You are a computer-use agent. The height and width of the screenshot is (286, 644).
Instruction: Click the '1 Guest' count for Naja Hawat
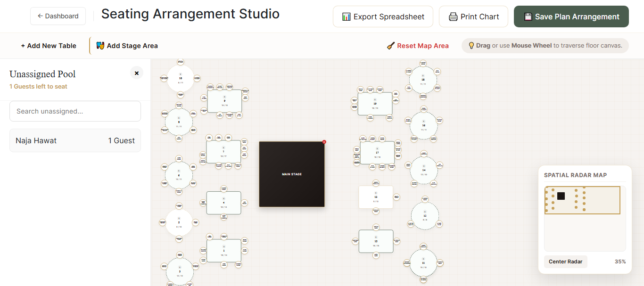coord(121,140)
